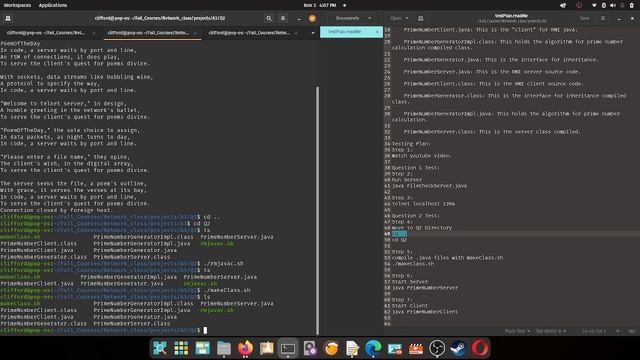Click the terminal search icon
Image resolution: width=640 pixels, height=360 pixels.
point(269,18)
